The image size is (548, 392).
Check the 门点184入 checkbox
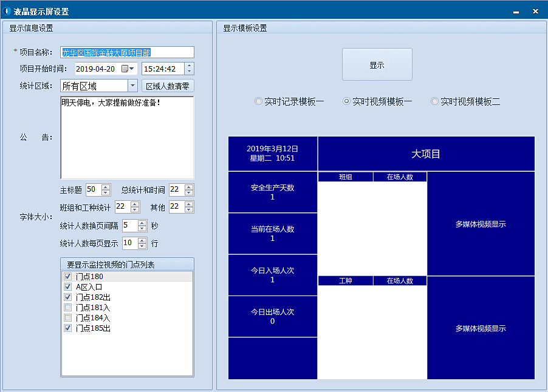click(x=67, y=318)
